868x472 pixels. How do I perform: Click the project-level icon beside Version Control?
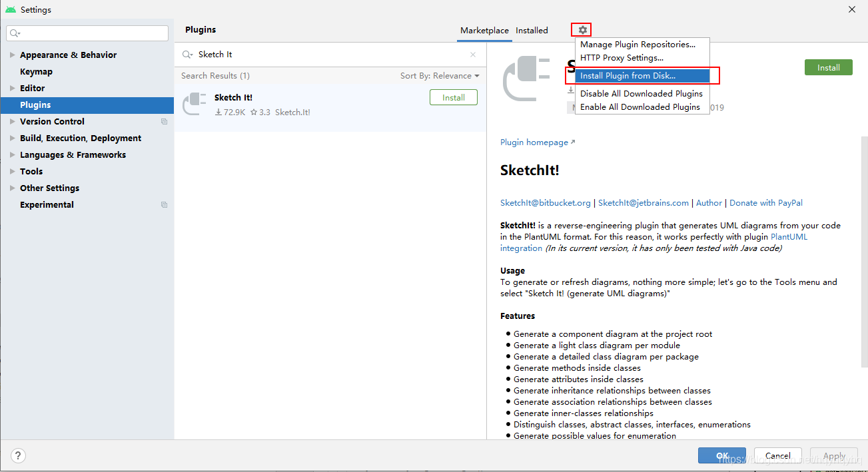point(164,121)
